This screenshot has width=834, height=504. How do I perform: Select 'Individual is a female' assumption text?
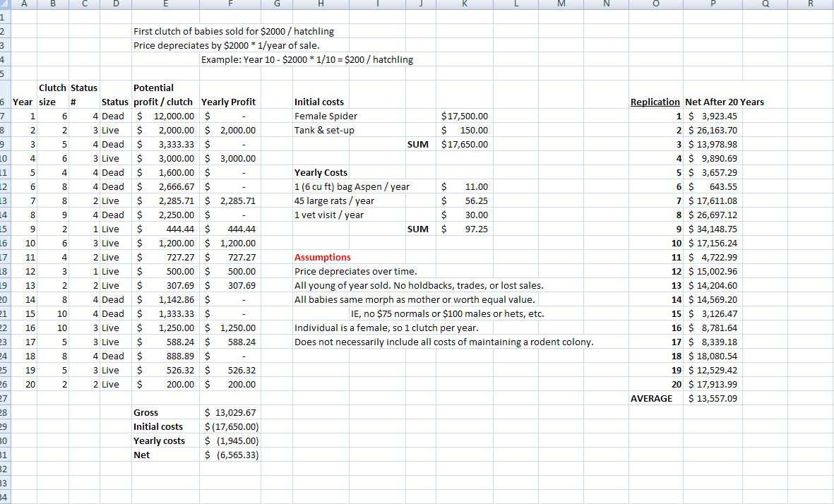tap(386, 328)
